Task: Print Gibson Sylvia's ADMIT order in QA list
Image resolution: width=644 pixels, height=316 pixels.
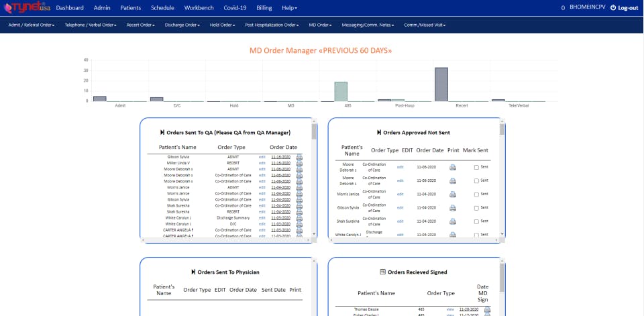Action: pos(299,158)
